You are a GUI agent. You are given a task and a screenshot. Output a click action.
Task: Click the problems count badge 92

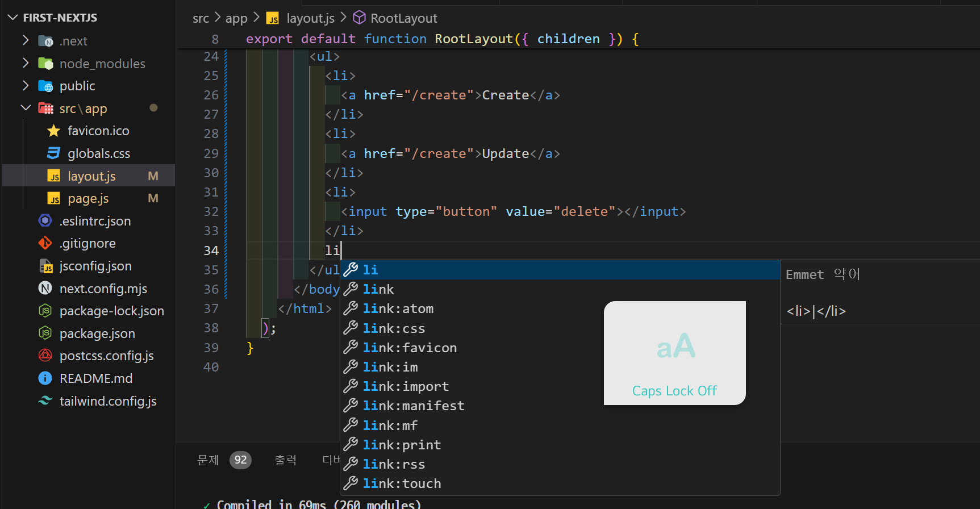tap(240, 460)
